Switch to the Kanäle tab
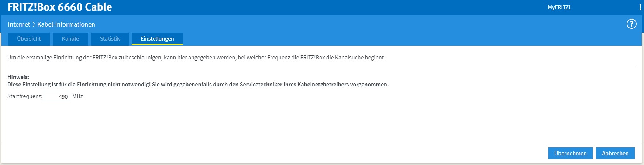Viewport: 644px width, 165px height. pyautogui.click(x=70, y=39)
